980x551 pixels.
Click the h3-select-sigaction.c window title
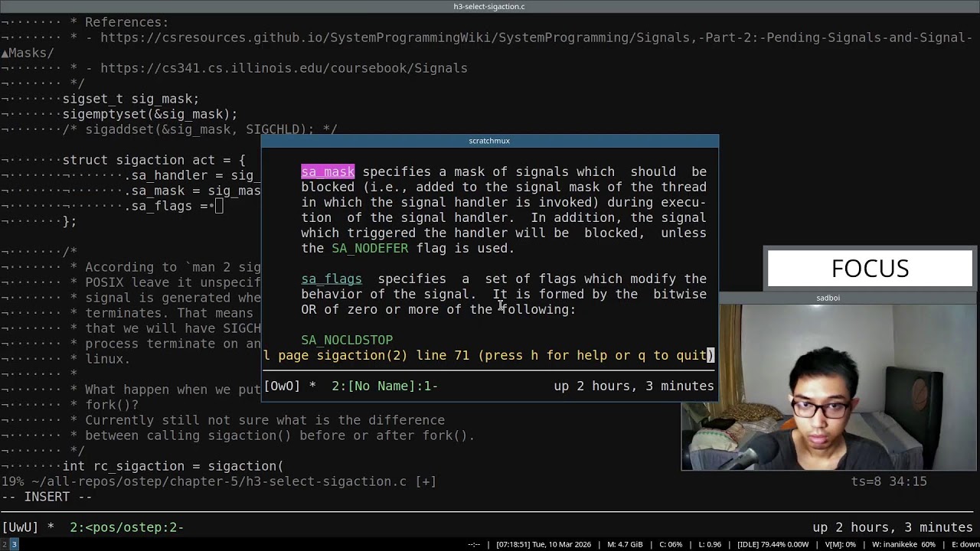tap(489, 7)
